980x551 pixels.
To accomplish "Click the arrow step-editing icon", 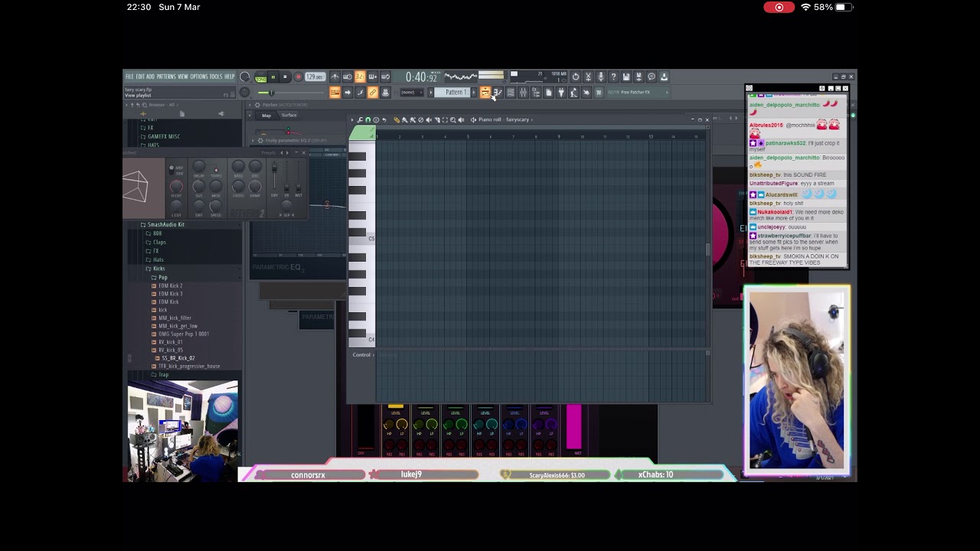I will click(348, 92).
